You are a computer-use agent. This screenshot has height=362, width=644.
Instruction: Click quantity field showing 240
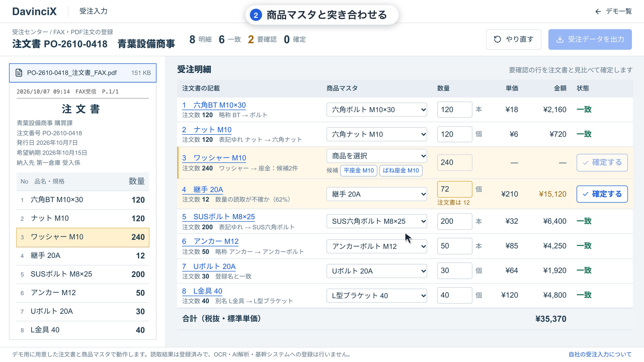point(455,163)
